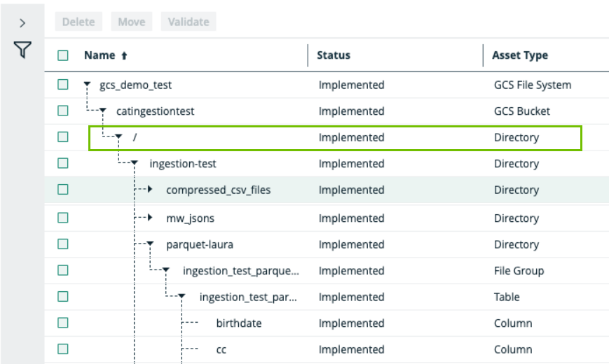
Task: Toggle checkbox beside birthdate column row
Action: coord(63,323)
